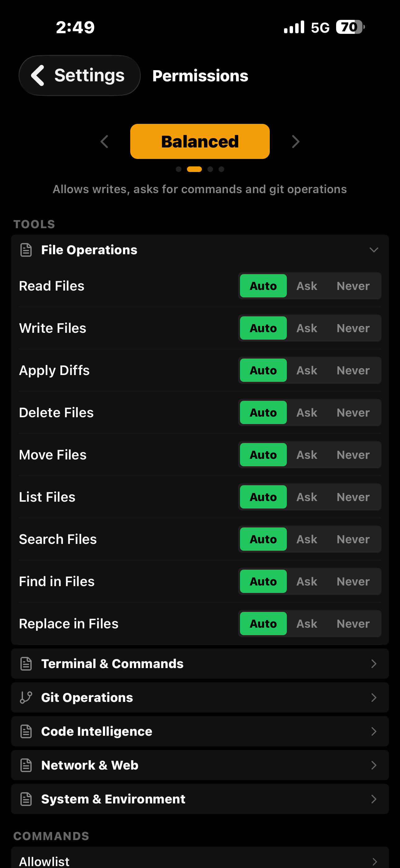Tap the File Operations document icon

pyautogui.click(x=26, y=250)
